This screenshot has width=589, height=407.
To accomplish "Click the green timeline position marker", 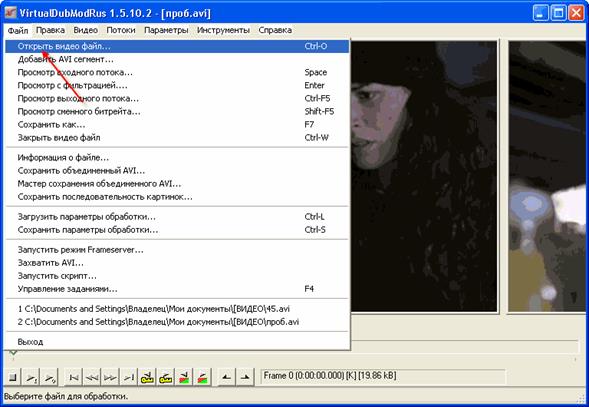I will (x=13, y=353).
